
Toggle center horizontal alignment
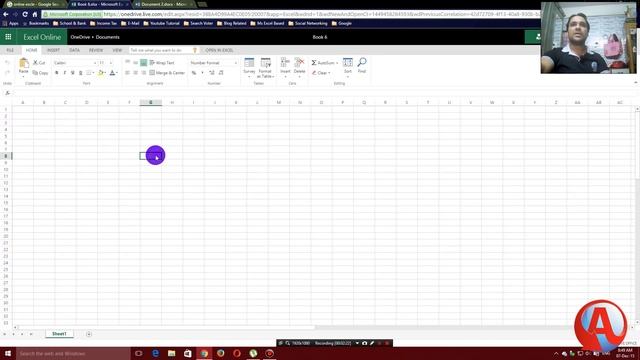(136, 73)
